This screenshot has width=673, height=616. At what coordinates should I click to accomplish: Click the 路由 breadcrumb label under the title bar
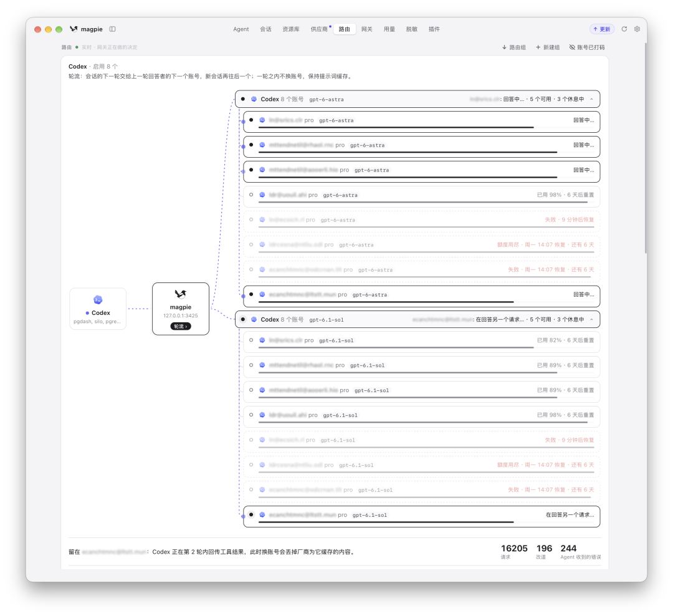[66, 47]
